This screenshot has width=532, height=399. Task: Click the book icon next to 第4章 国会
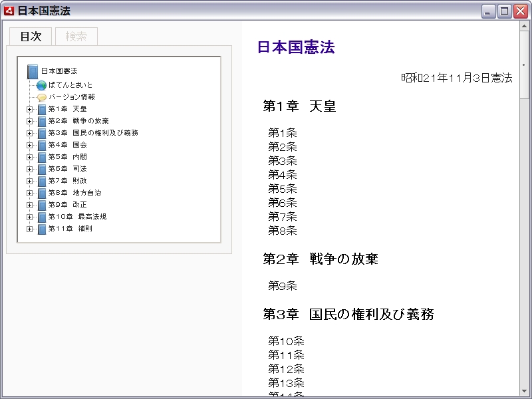[42, 145]
